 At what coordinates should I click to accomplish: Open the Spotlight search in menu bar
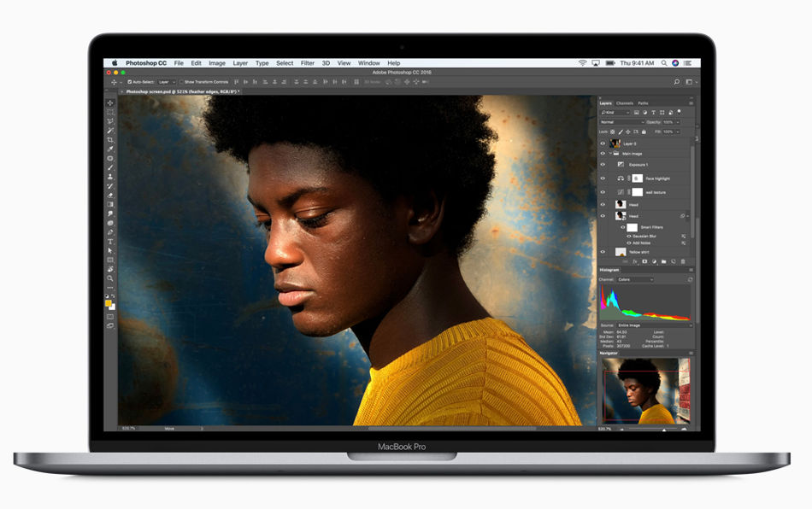pyautogui.click(x=663, y=63)
